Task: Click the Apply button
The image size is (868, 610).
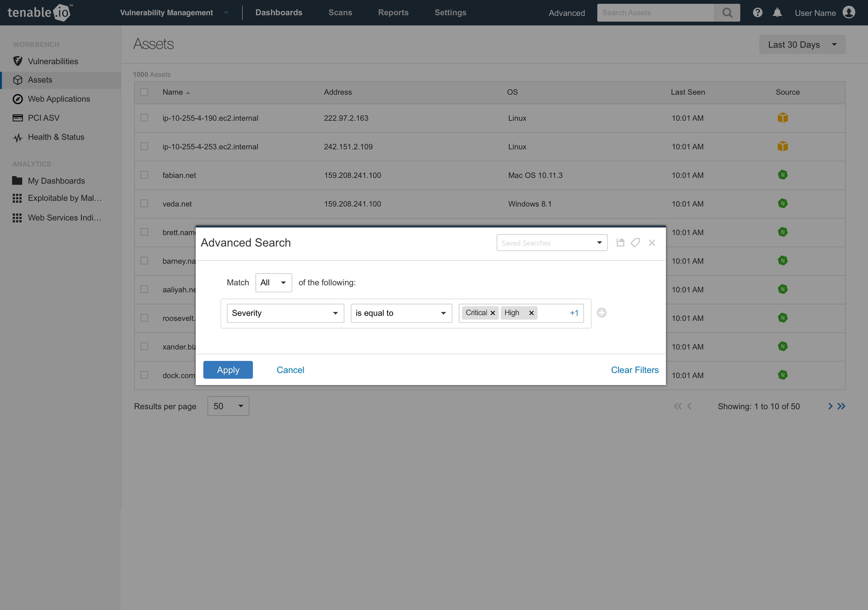Action: click(228, 369)
